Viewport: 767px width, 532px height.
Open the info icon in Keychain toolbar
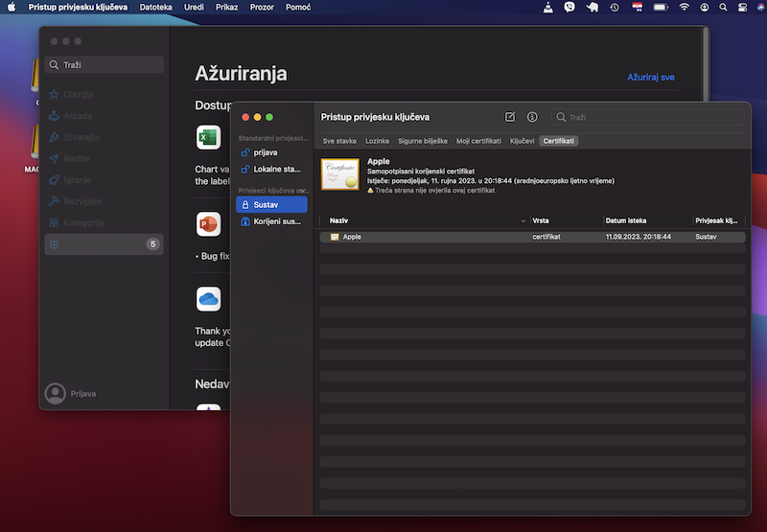pyautogui.click(x=532, y=117)
